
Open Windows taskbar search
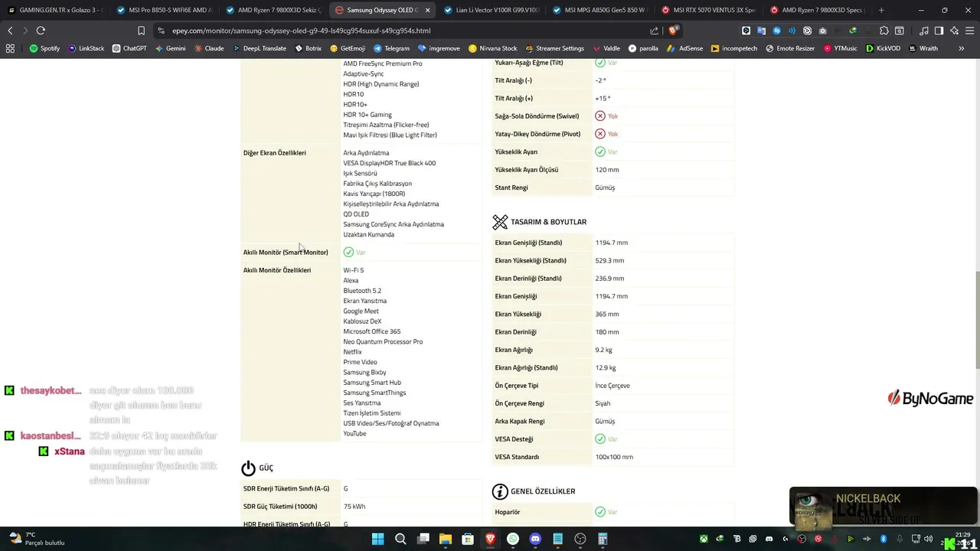click(400, 539)
